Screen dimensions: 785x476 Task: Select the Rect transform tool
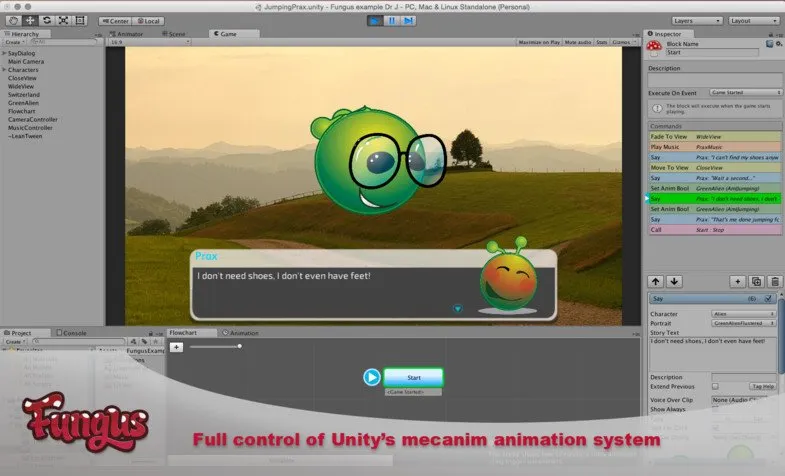[x=80, y=21]
